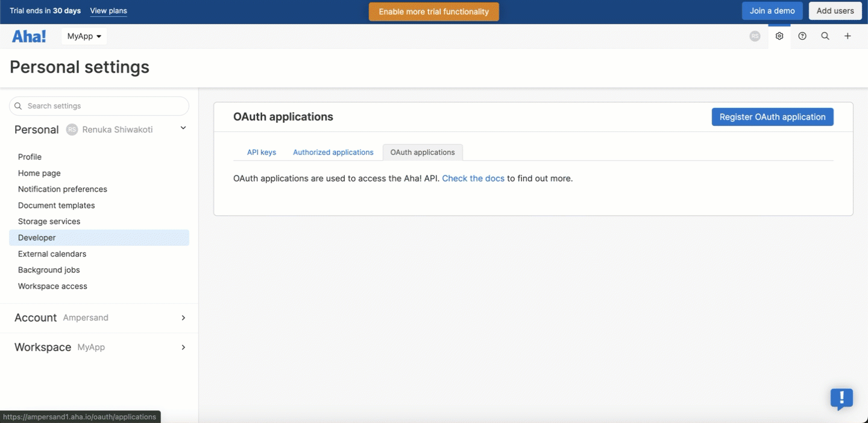Click in the Search settings field
The image size is (868, 423).
click(x=99, y=106)
